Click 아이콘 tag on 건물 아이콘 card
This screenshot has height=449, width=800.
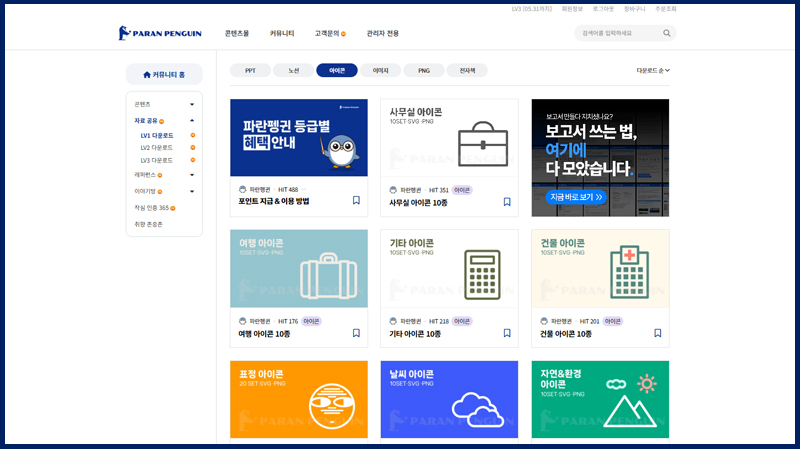pyautogui.click(x=612, y=321)
